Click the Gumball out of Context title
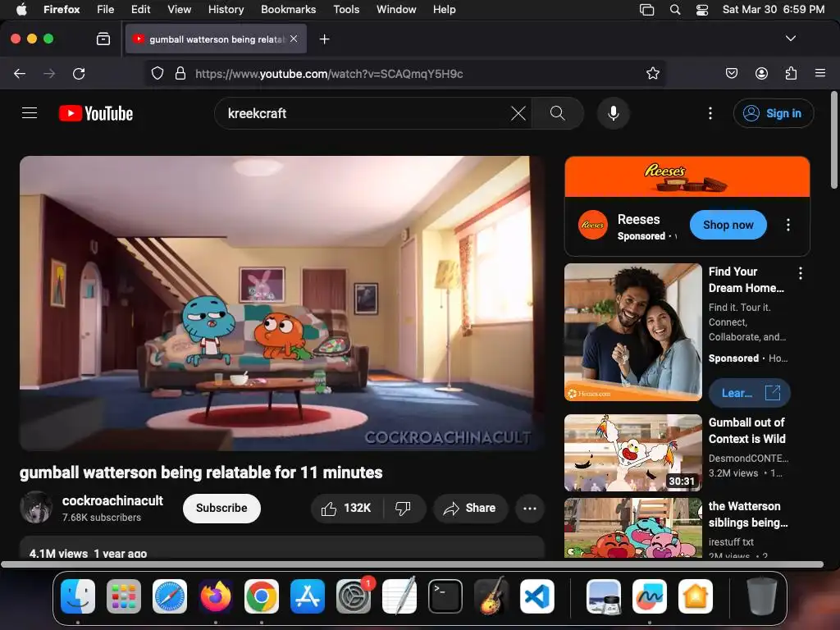This screenshot has height=630, width=840. pyautogui.click(x=746, y=431)
